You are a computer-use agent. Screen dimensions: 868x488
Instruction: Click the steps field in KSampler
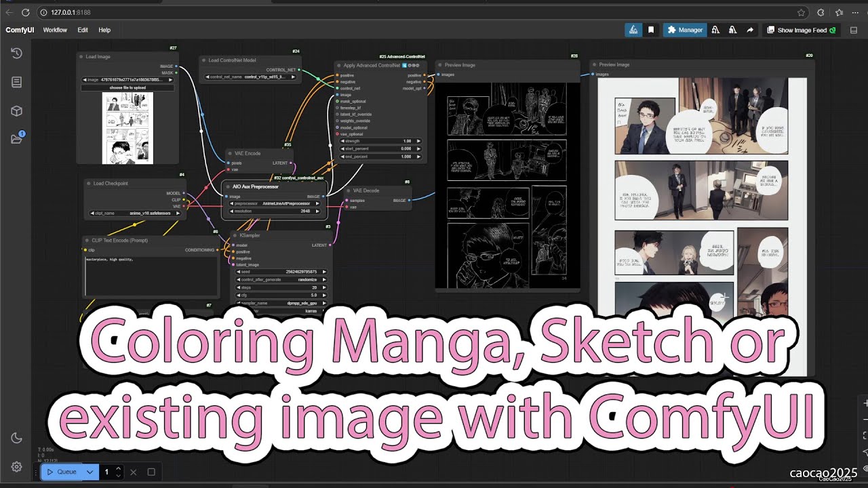coord(281,287)
